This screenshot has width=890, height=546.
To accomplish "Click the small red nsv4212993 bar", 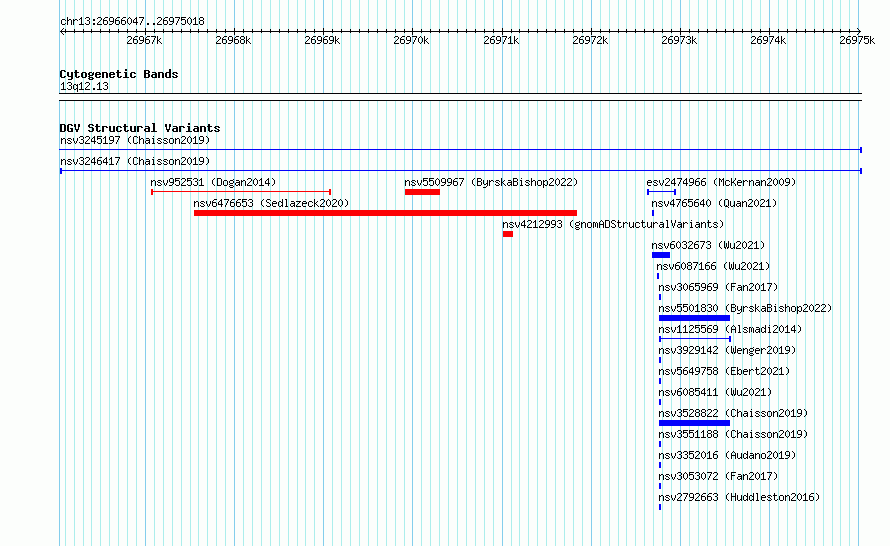I will [x=508, y=234].
